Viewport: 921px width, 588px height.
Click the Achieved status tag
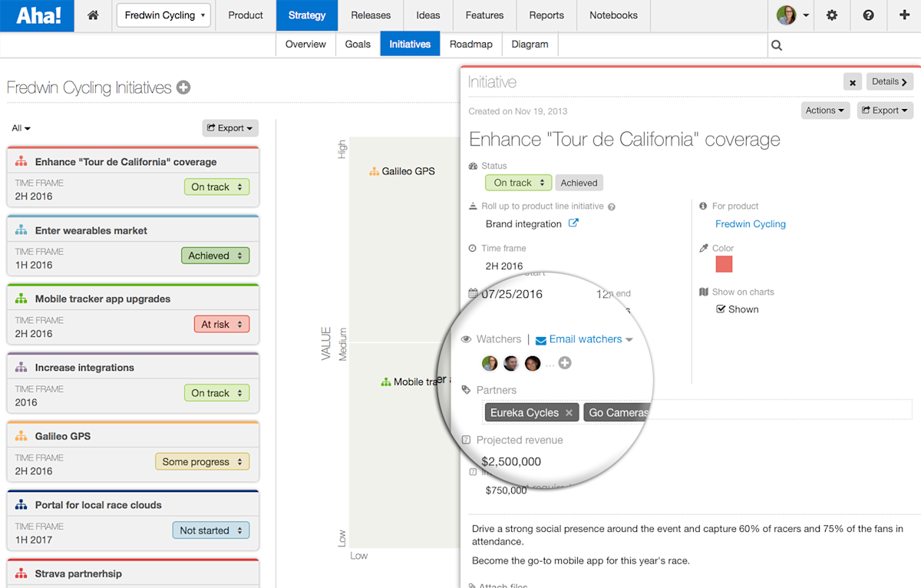click(579, 183)
